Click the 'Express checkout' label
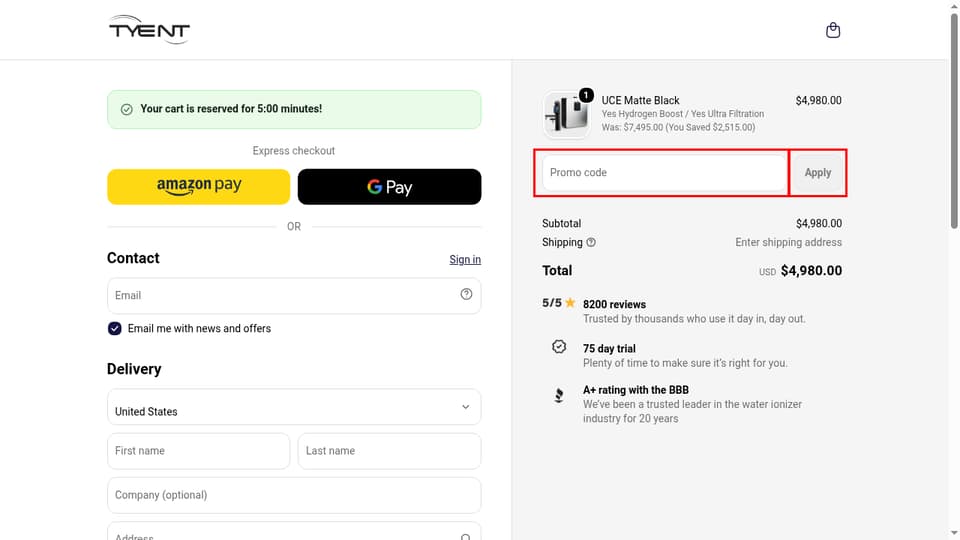 click(294, 151)
